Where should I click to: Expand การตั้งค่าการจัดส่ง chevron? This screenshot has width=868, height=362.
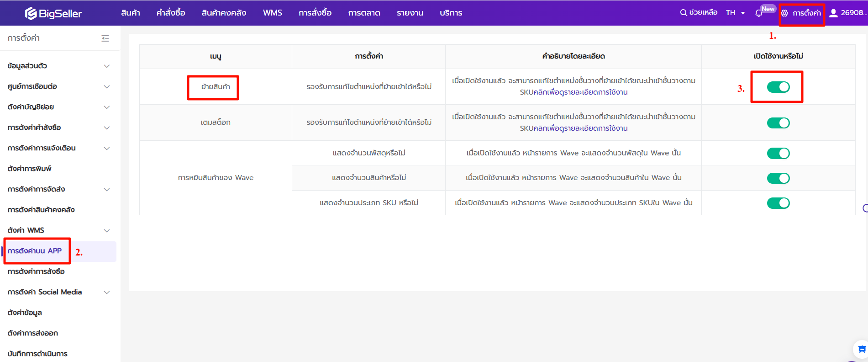click(x=107, y=190)
